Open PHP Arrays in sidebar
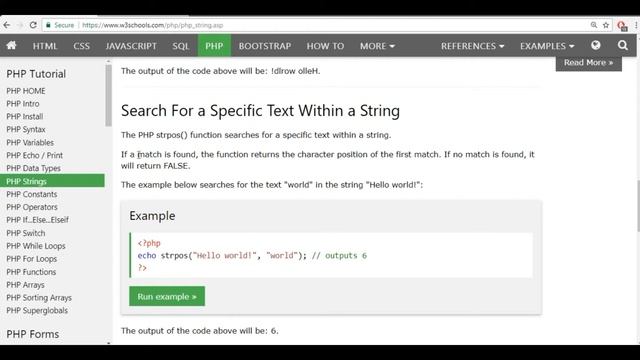Viewport: 640px width, 360px height. click(x=25, y=285)
